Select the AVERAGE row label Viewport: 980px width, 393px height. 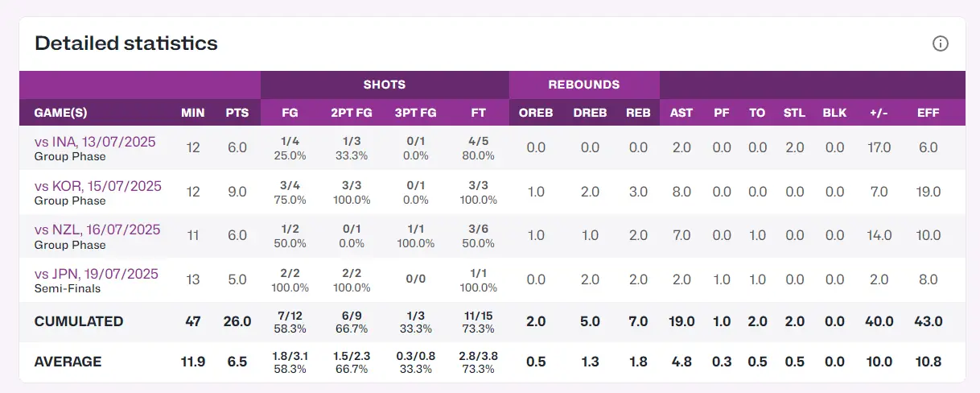click(x=68, y=362)
